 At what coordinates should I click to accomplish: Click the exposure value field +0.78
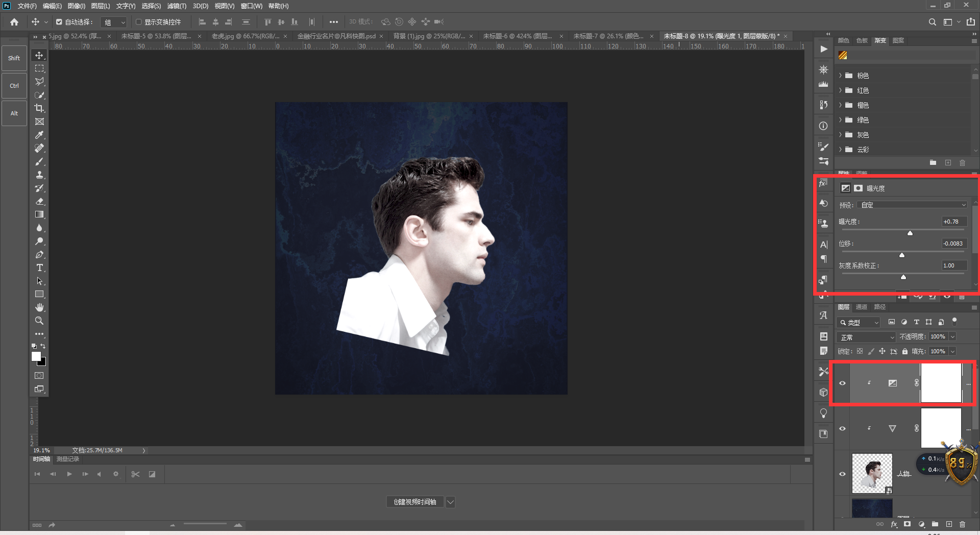pyautogui.click(x=954, y=222)
